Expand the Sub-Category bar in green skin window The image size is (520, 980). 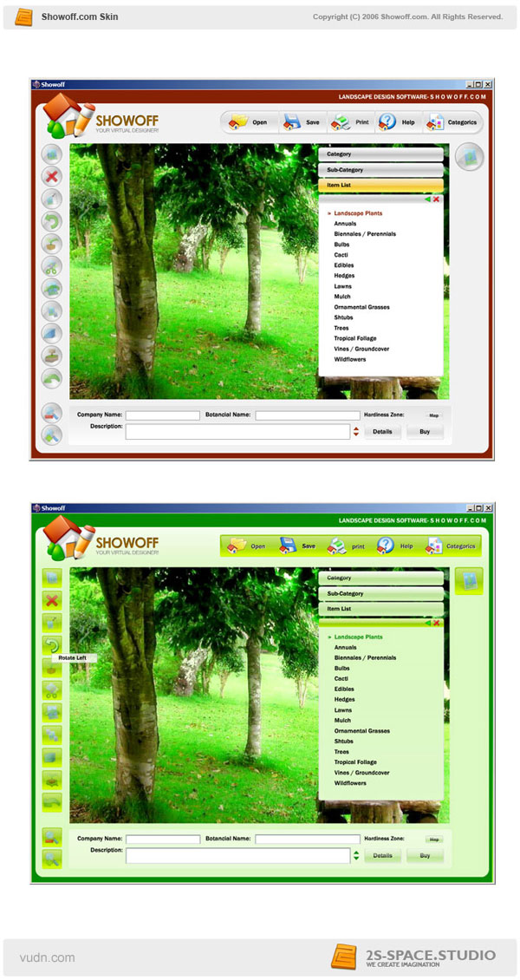(380, 594)
